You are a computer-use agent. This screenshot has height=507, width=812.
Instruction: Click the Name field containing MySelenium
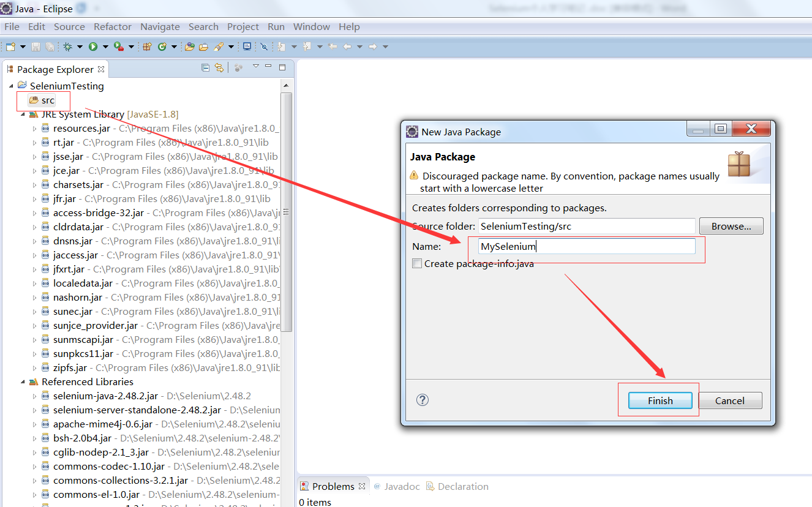point(587,246)
